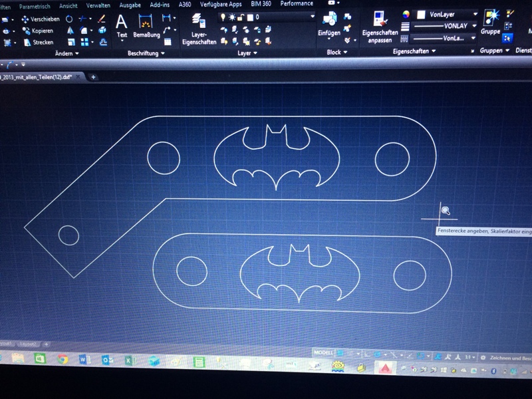Open the layer name dropdown showing 0

coord(313,17)
